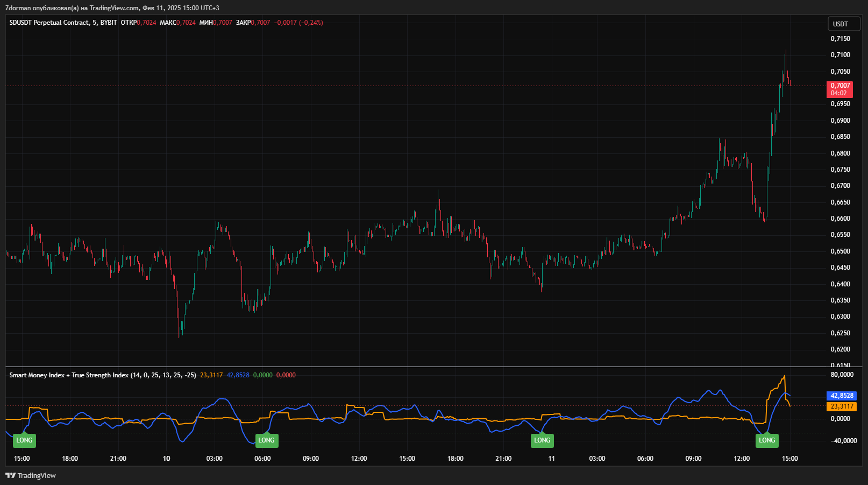This screenshot has height=485, width=868.
Task: Click the blue 42,8528 label on the indicator scale
Action: [x=842, y=396]
